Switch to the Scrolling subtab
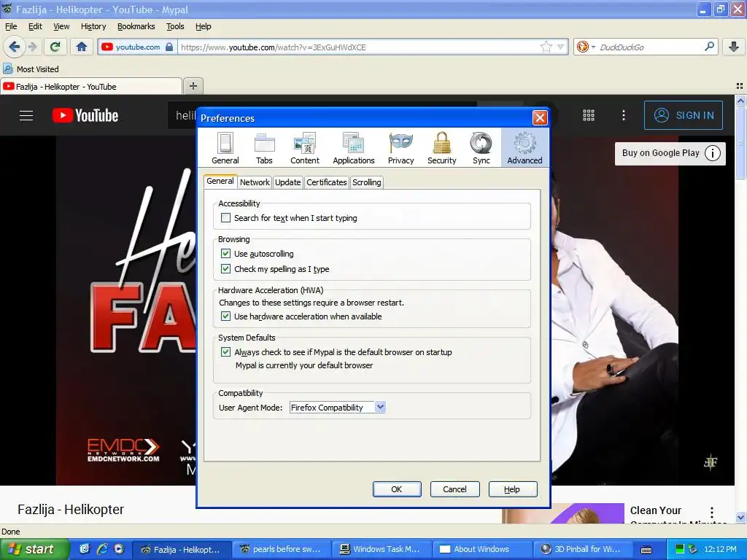This screenshot has height=560, width=747. pos(366,182)
